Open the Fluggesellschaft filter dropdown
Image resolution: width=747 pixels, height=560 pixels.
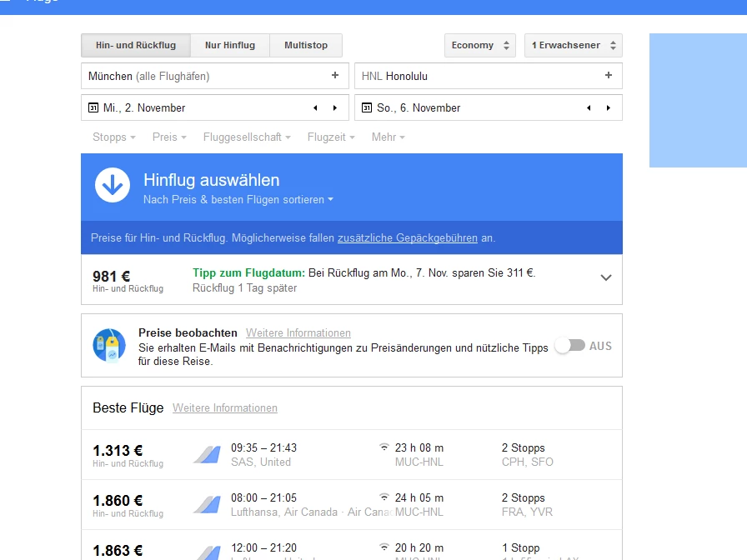pyautogui.click(x=247, y=137)
